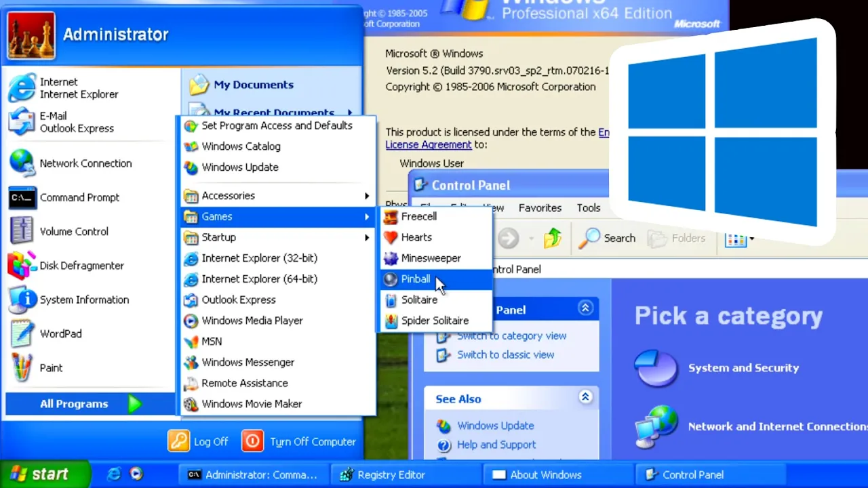868x488 pixels.
Task: Expand the Startup submenu
Action: pos(277,237)
